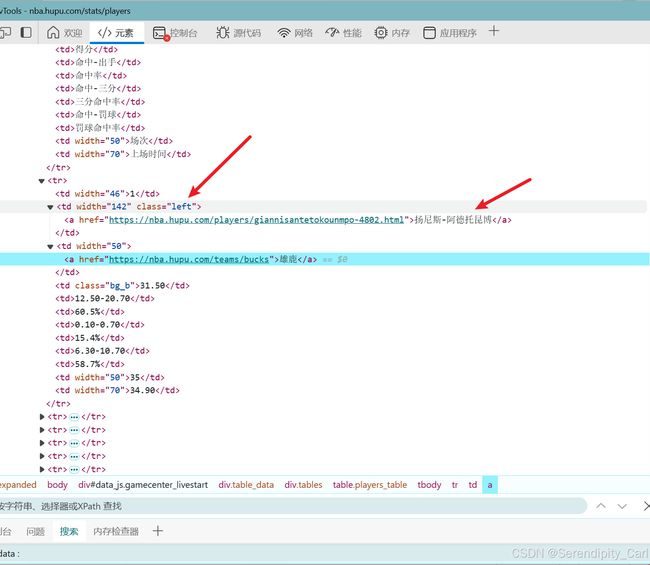Image resolution: width=650 pixels, height=565 pixels.
Task: Collapse the td width="142" class="left" node
Action: [50, 207]
